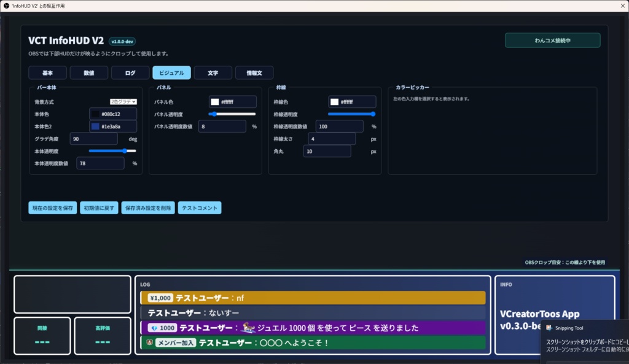629x364 pixels.
Task: Click the OBSクロップ目安 guide text
Action: [565, 263]
